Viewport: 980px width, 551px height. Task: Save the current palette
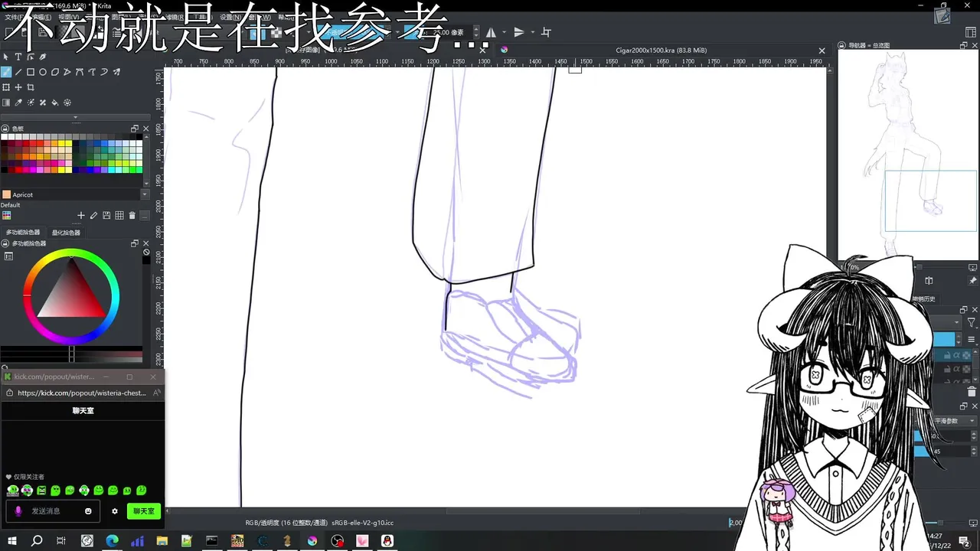[x=106, y=216]
